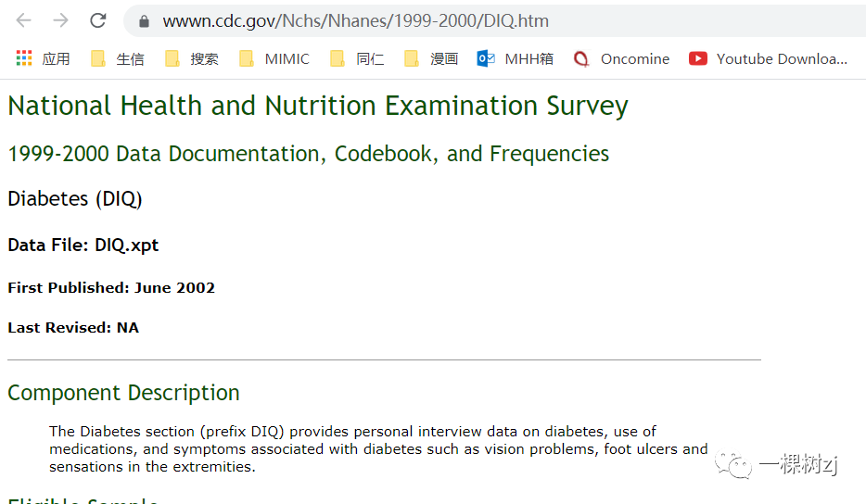The height and width of the screenshot is (504, 866).
Task: Open the Youtube Download bookmark
Action: 769,58
